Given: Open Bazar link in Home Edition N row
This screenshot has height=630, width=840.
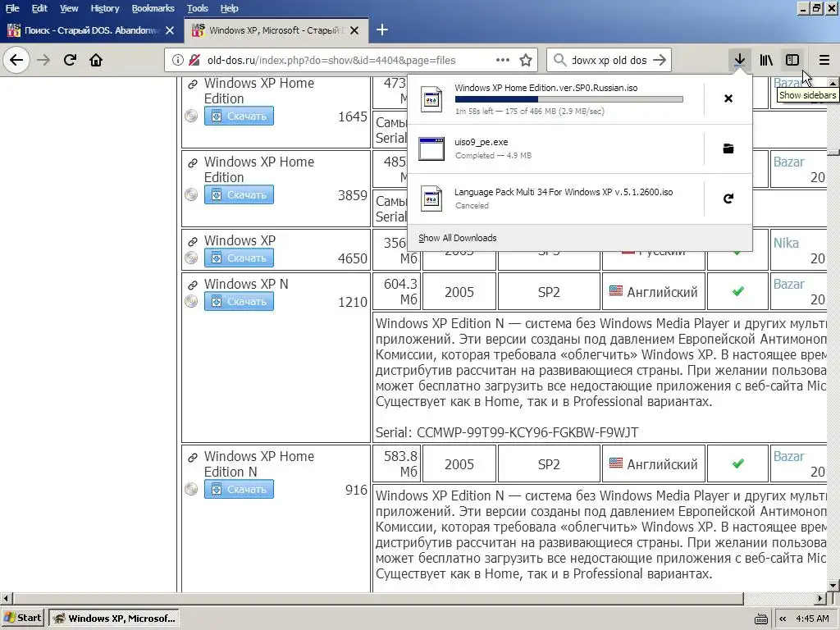Looking at the screenshot, I should point(788,456).
